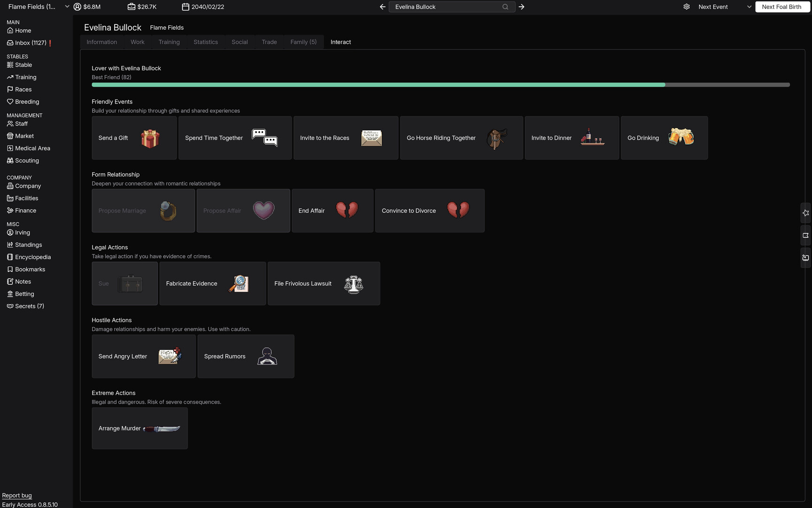The image size is (812, 508).
Task: View Secrets (7) in the sidebar
Action: tap(29, 306)
